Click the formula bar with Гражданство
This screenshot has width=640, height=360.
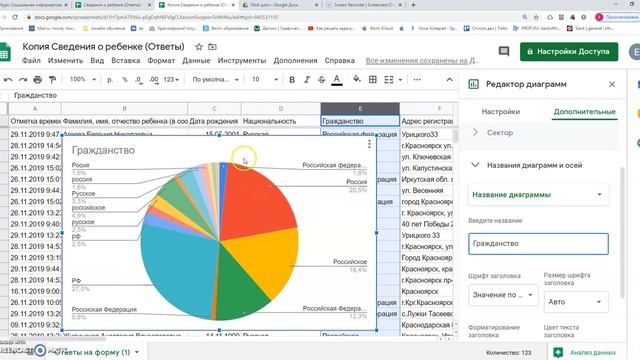[x=233, y=96]
